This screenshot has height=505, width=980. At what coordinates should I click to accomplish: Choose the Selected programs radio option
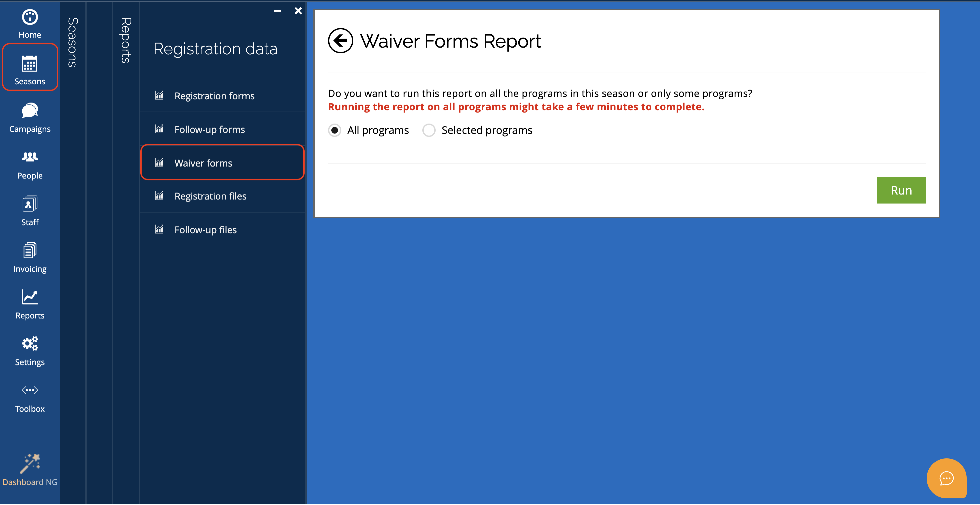tap(429, 130)
